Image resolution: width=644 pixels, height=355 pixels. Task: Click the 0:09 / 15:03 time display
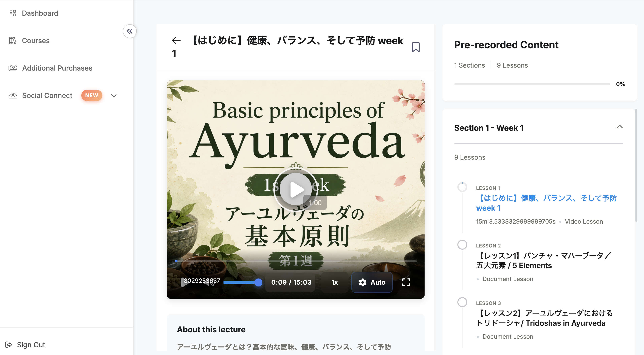[291, 282]
